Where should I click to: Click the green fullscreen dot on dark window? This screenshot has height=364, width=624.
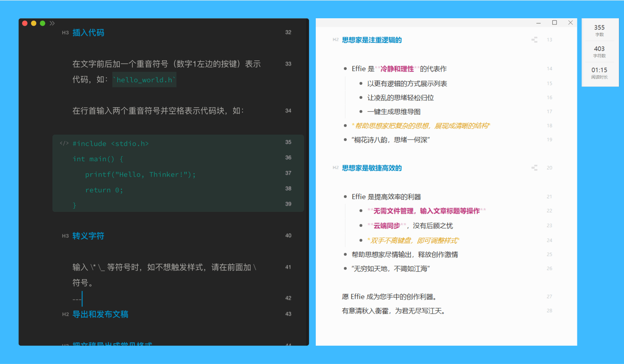point(42,23)
